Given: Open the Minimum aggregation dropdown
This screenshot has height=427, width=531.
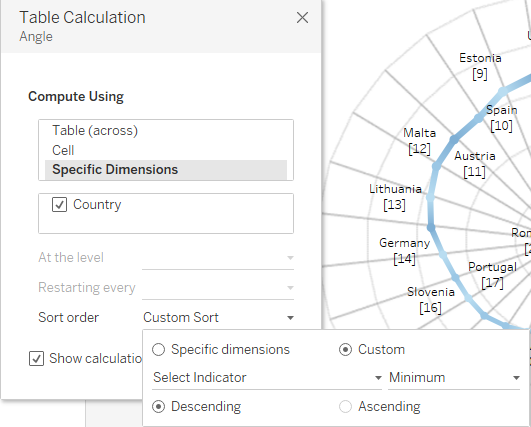Looking at the screenshot, I should coord(454,378).
